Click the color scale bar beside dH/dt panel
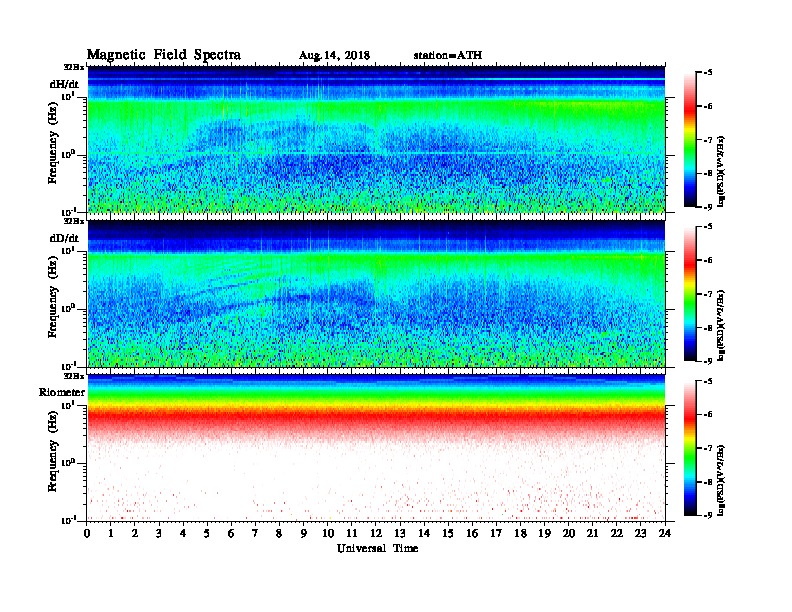This screenshot has height=612, width=792. tap(690, 139)
